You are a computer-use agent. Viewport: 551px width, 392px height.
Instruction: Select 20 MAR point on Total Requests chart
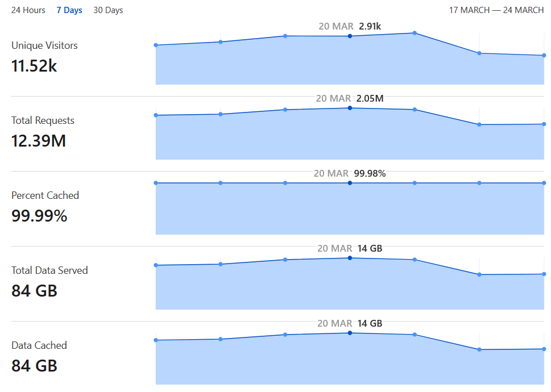350,108
